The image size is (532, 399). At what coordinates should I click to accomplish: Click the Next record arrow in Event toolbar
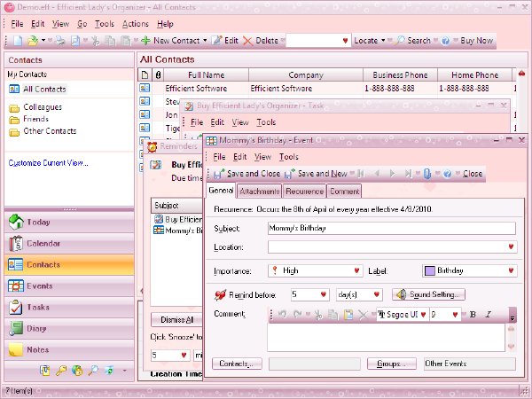click(x=392, y=174)
